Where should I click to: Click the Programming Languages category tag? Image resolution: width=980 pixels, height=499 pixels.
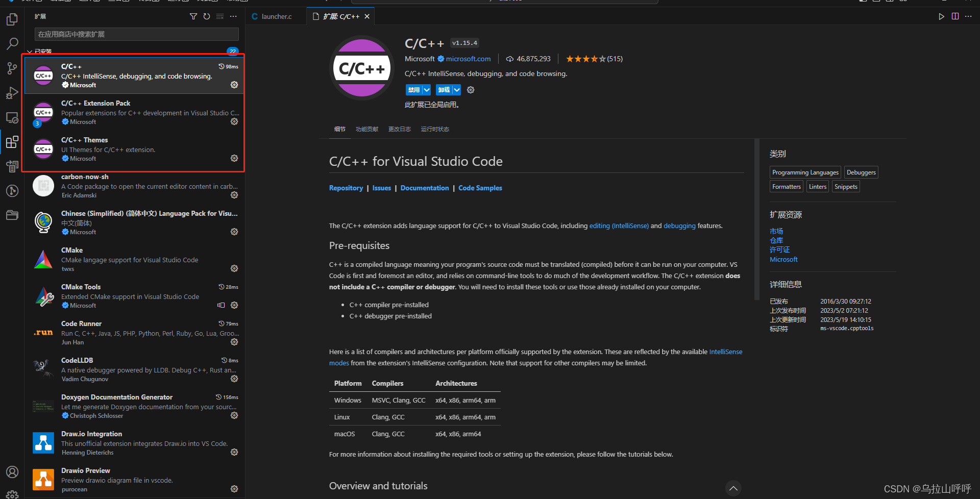point(805,172)
